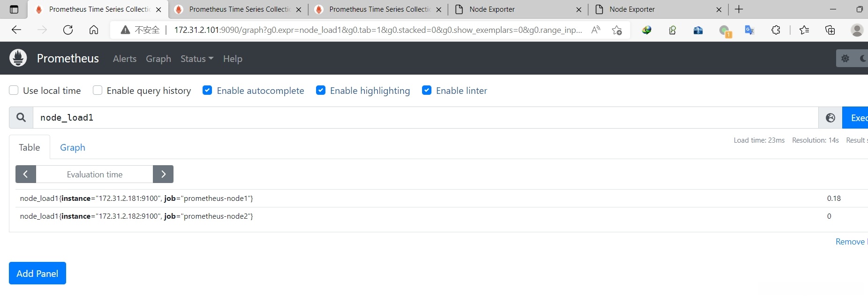Click the browser refresh icon
This screenshot has width=868, height=298.
[68, 30]
